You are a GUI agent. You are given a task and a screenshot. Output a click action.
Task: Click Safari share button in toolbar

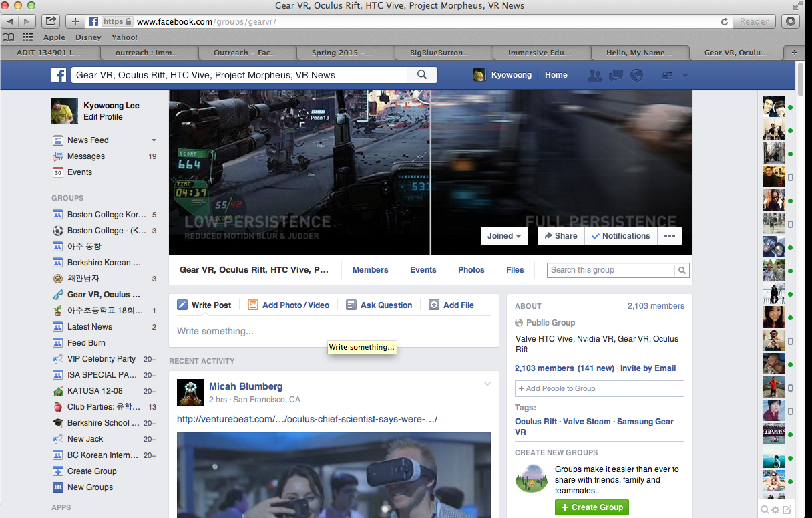click(51, 21)
